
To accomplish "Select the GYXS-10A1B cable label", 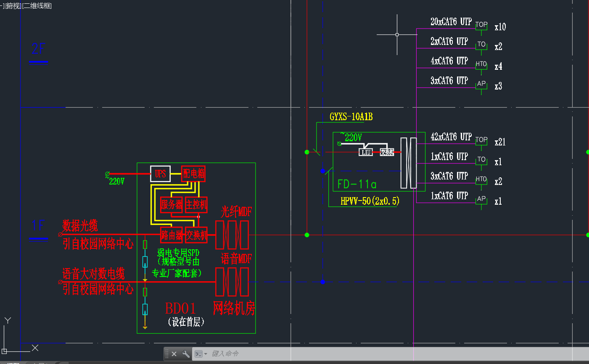I will click(351, 117).
